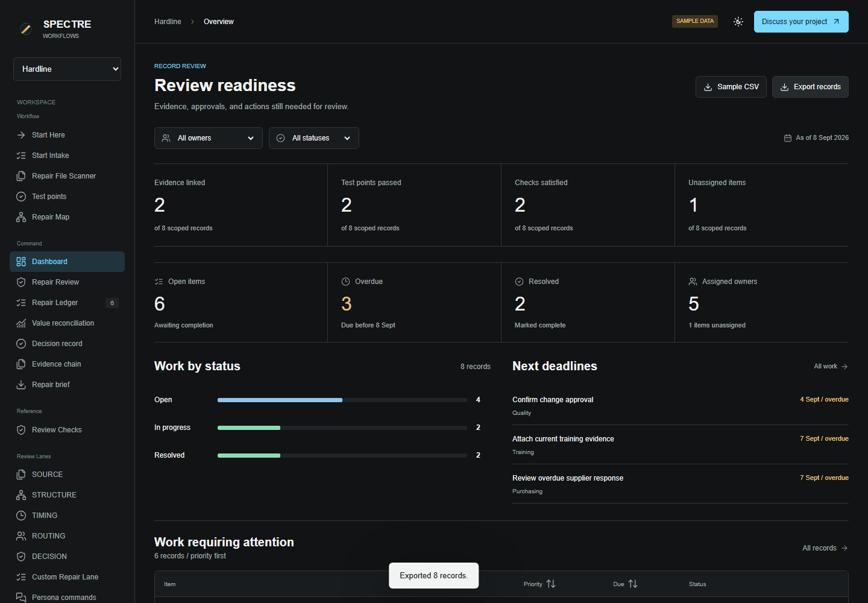Click the Repair Ledger list icon
This screenshot has width=868, height=603.
point(21,303)
